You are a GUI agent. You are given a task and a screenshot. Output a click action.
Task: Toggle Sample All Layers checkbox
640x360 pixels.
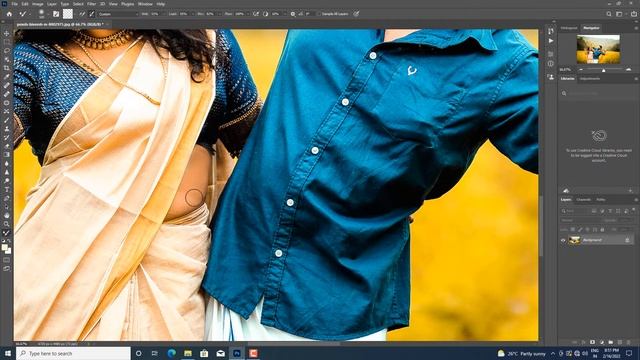319,14
